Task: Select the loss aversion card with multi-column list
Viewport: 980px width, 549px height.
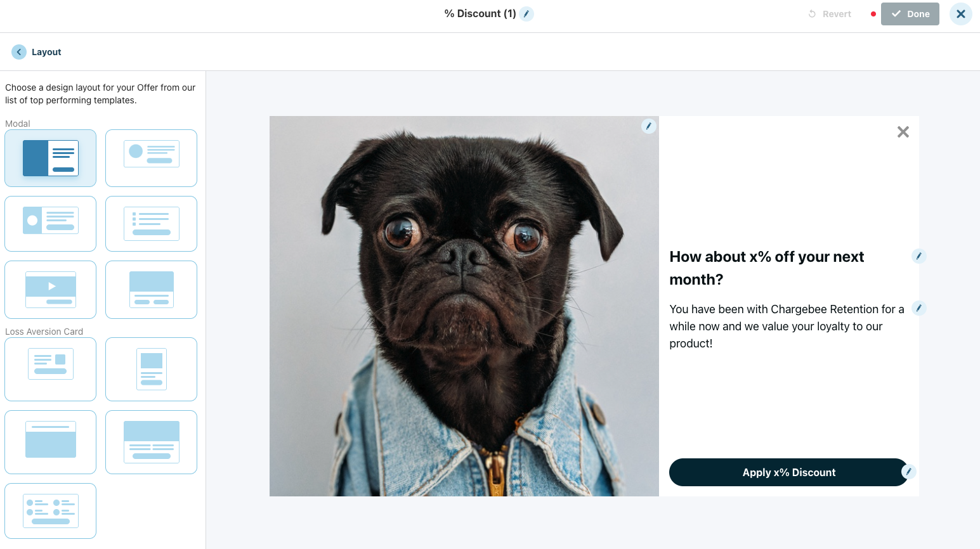Action: [51, 511]
